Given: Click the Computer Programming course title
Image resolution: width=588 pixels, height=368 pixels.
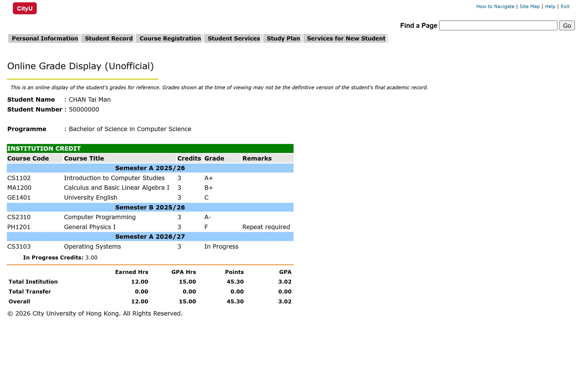Looking at the screenshot, I should [x=100, y=217].
